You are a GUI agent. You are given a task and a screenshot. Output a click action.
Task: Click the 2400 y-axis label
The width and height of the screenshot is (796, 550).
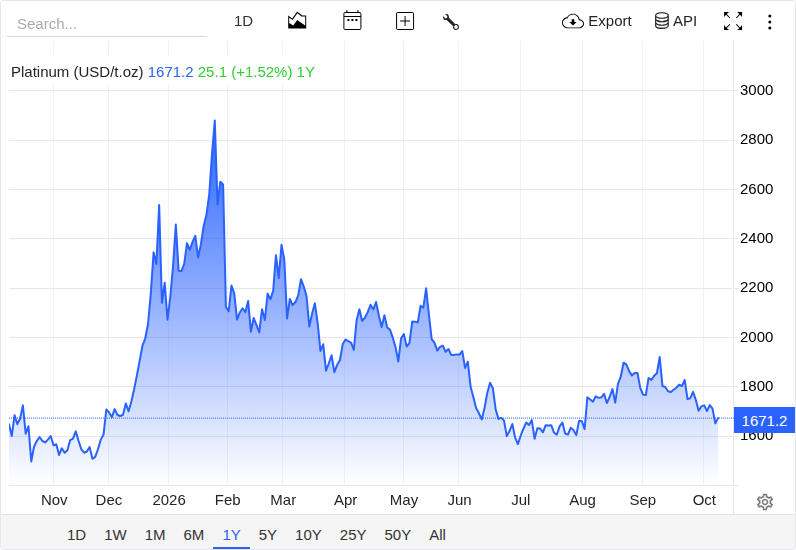(756, 238)
